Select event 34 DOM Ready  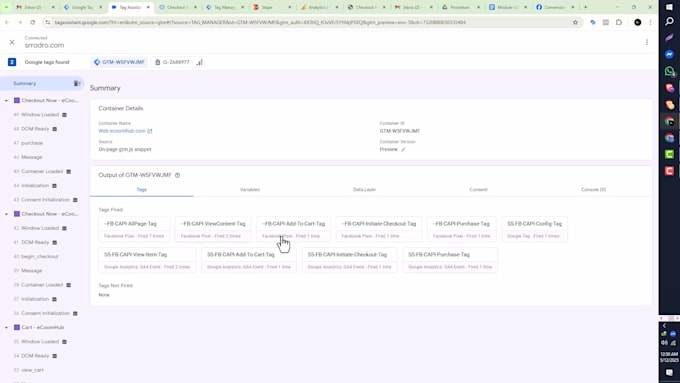click(x=35, y=356)
